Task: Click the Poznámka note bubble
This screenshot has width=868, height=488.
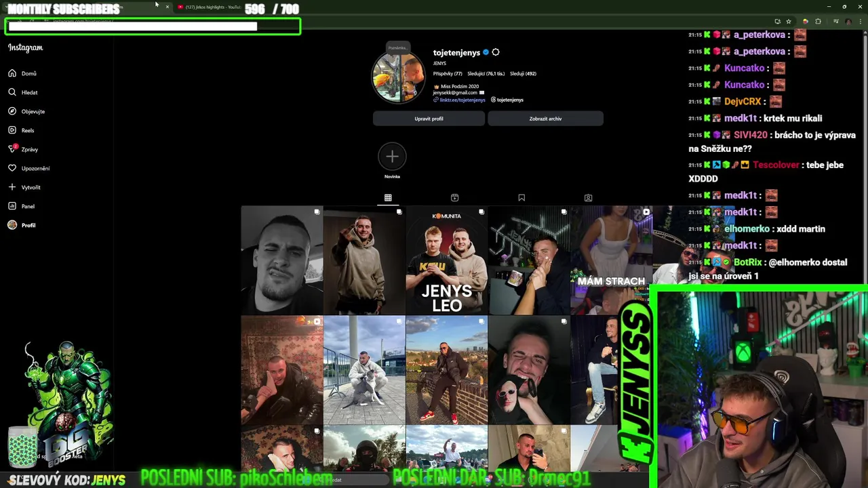Action: click(x=398, y=47)
